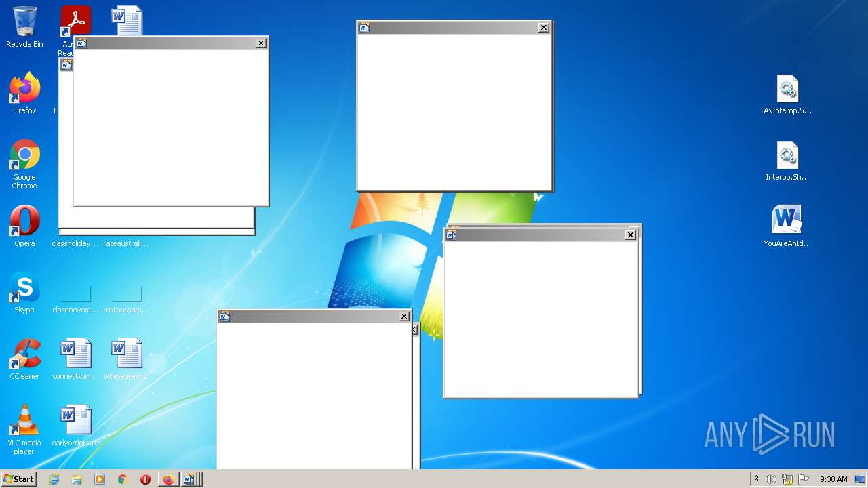Image resolution: width=868 pixels, height=488 pixels.
Task: Click the title icon of the bottom-center window
Action: tap(224, 317)
